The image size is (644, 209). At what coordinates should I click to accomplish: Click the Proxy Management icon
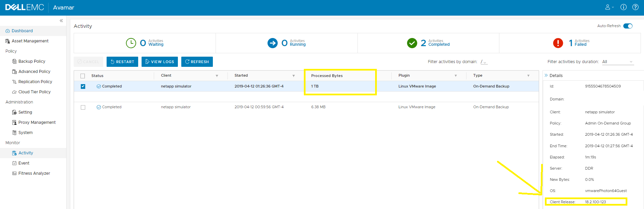point(14,122)
